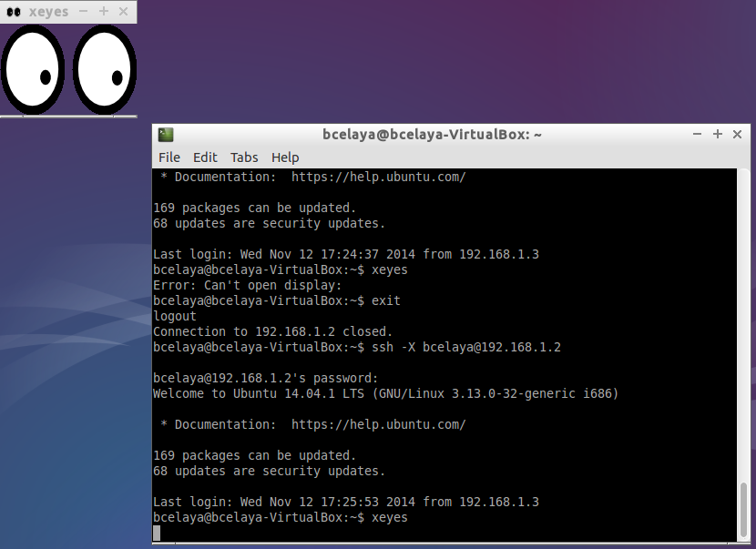Click the terminal icon in the title bar
The image size is (756, 549).
(166, 135)
